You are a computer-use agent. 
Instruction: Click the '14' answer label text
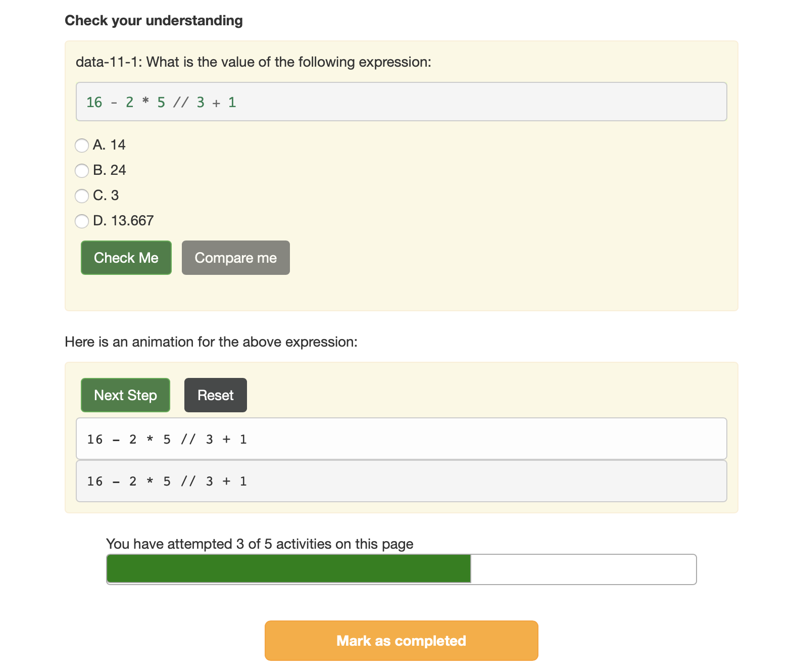click(x=118, y=145)
